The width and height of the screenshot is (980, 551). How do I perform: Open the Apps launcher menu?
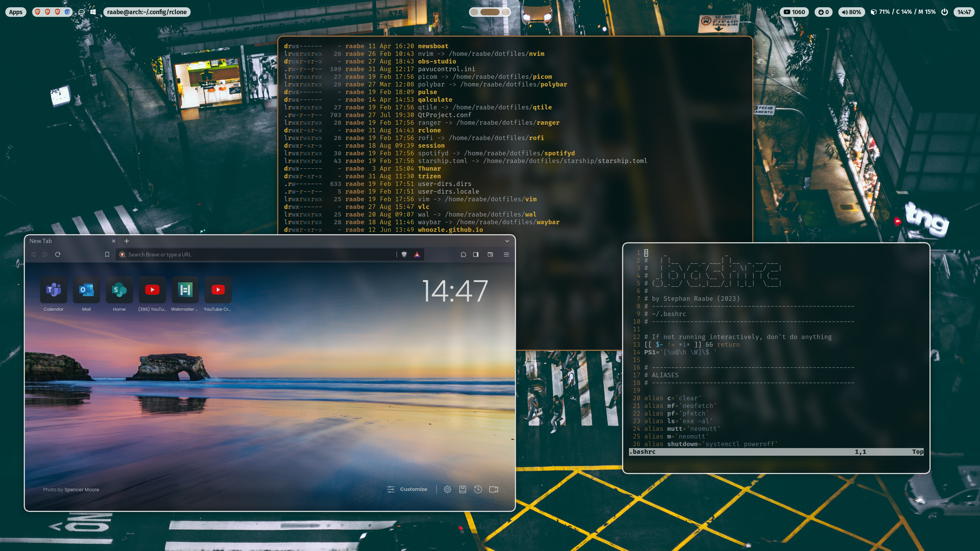click(16, 12)
